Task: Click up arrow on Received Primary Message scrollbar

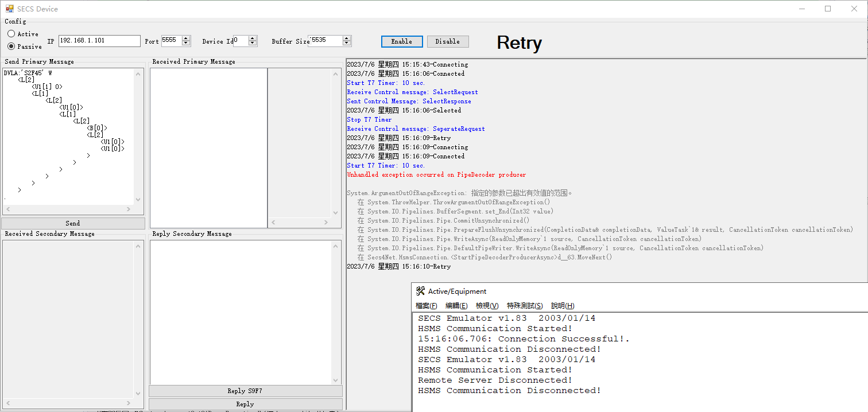Action: pyautogui.click(x=336, y=72)
